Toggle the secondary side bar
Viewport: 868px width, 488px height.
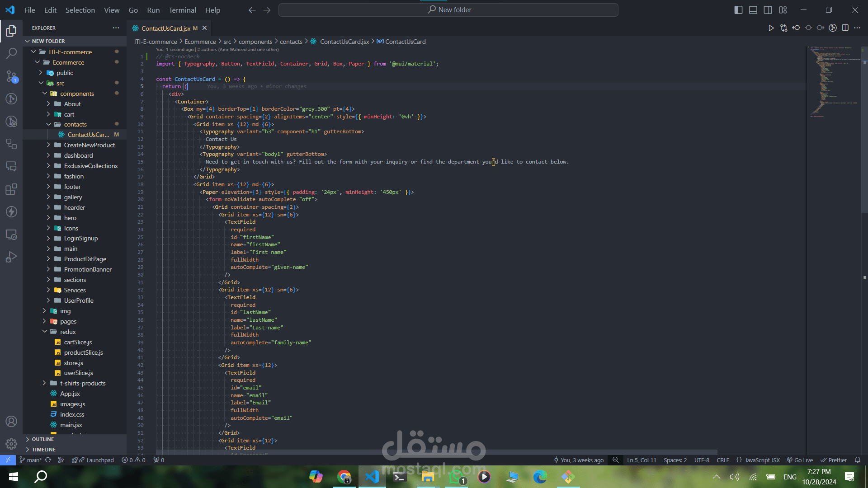point(768,10)
